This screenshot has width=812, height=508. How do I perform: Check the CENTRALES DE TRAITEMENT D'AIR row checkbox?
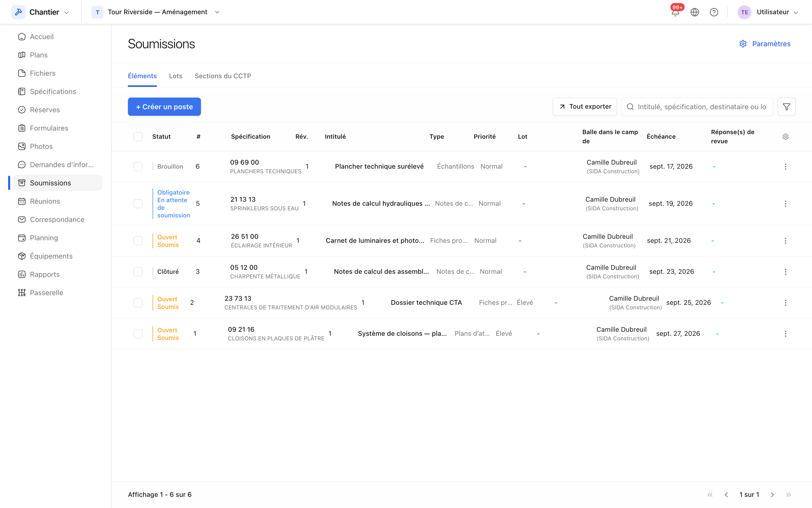point(138,303)
